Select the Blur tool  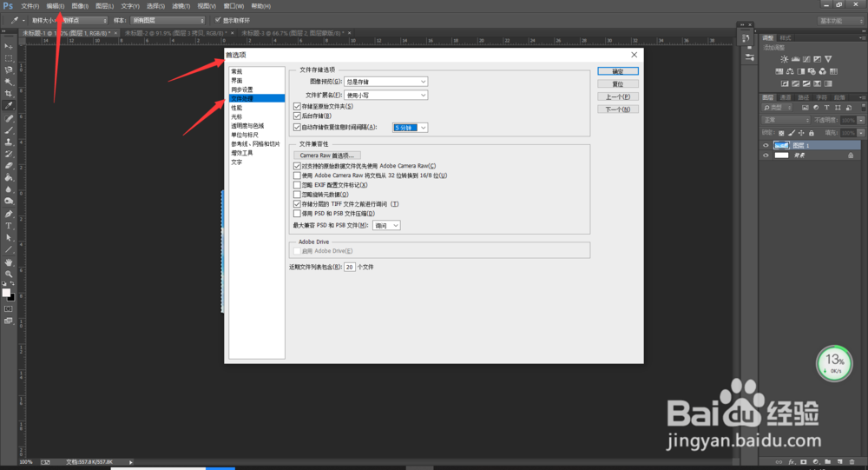(x=9, y=189)
